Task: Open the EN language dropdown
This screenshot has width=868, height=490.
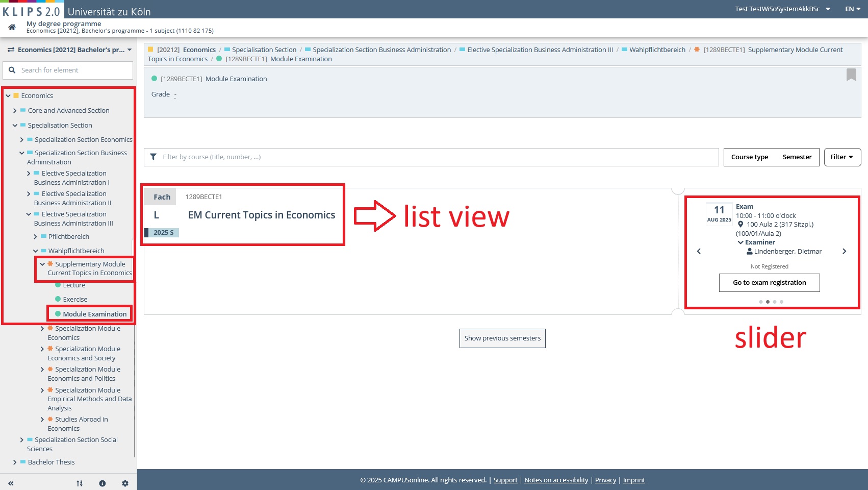Action: [853, 9]
